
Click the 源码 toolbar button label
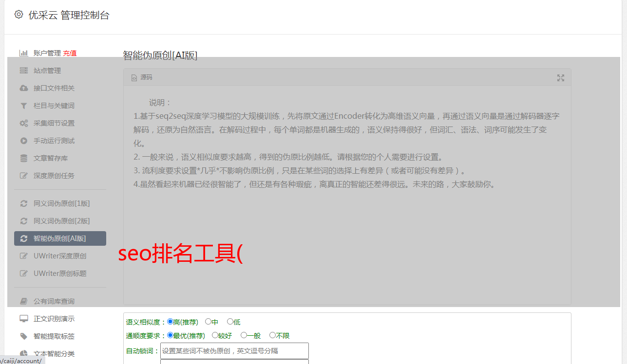(146, 77)
